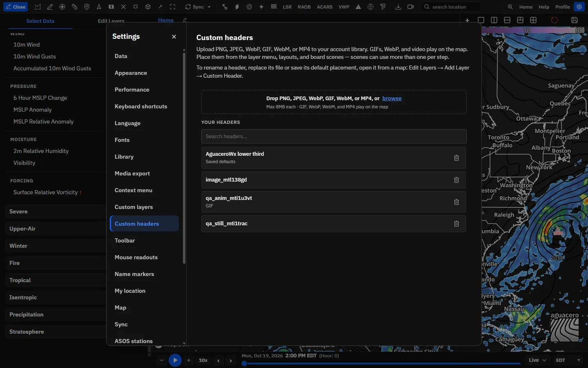Click the wavy lines icon
Image resolution: width=588 pixels, height=368 pixels.
coord(274,7)
